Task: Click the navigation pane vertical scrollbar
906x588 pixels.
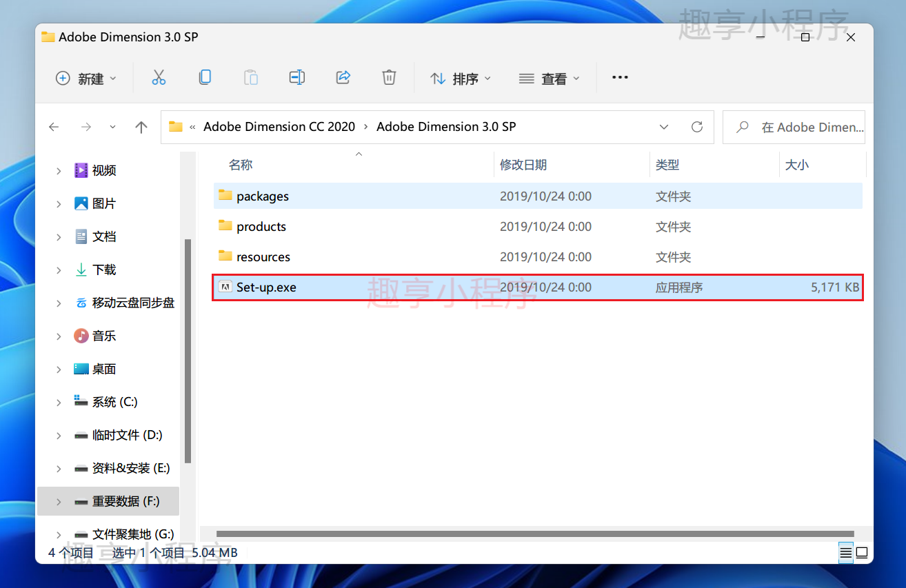Action: [188, 351]
